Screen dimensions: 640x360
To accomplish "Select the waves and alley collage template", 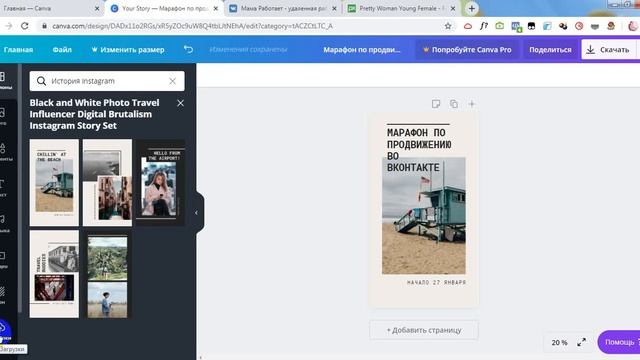I will click(107, 182).
